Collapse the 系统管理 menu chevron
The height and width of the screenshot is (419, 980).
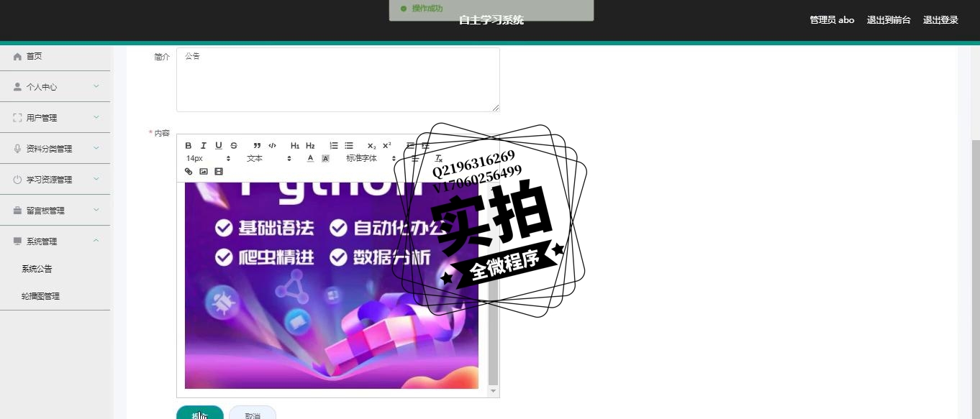click(x=96, y=241)
